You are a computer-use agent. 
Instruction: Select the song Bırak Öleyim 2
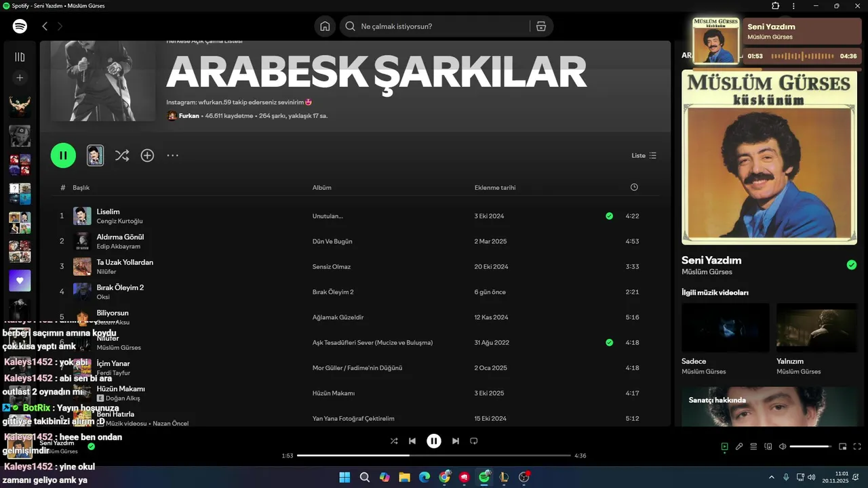click(x=120, y=287)
